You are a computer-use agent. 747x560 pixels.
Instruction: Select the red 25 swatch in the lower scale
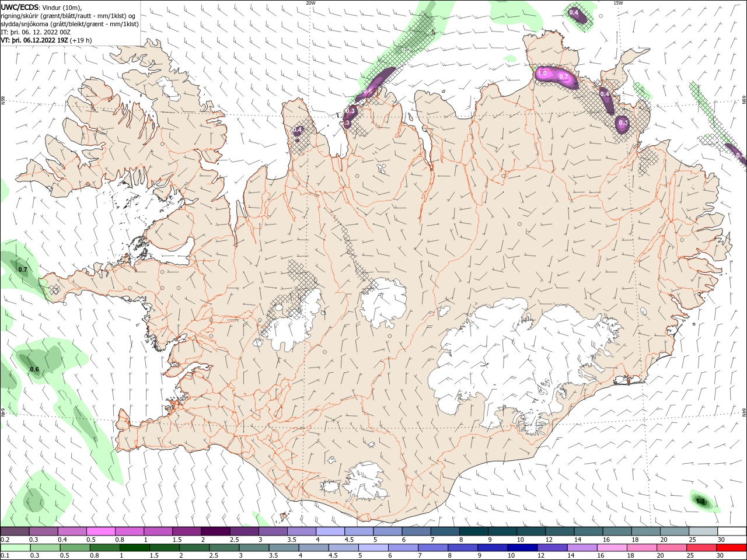703,548
